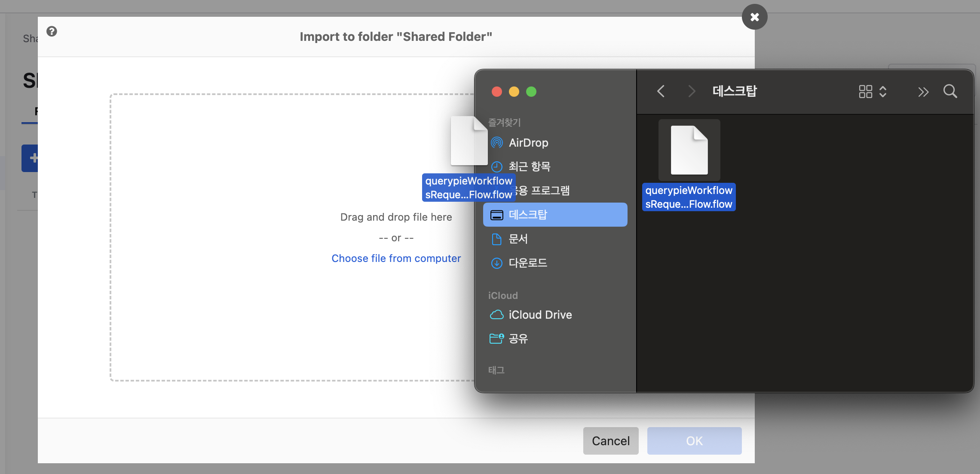
Task: Go forward in Finder navigation
Action: click(x=691, y=91)
